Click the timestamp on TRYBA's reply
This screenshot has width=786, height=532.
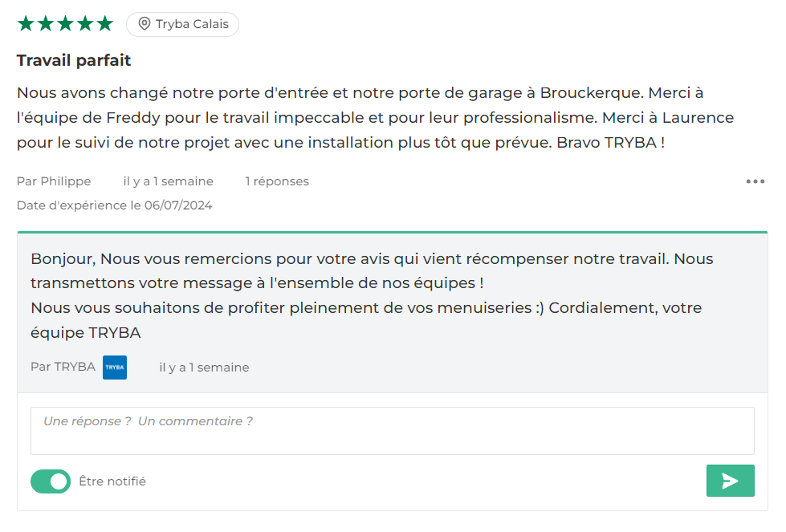(x=204, y=368)
